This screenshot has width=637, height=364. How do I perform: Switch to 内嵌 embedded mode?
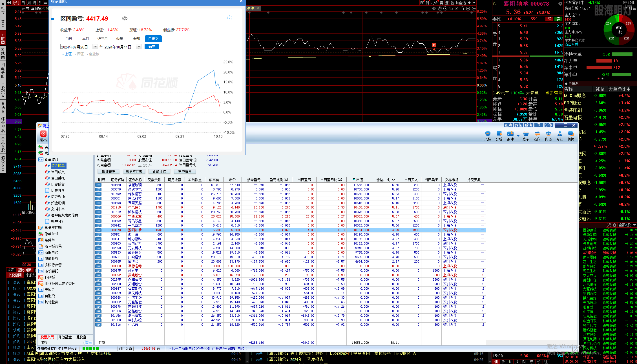click(548, 136)
